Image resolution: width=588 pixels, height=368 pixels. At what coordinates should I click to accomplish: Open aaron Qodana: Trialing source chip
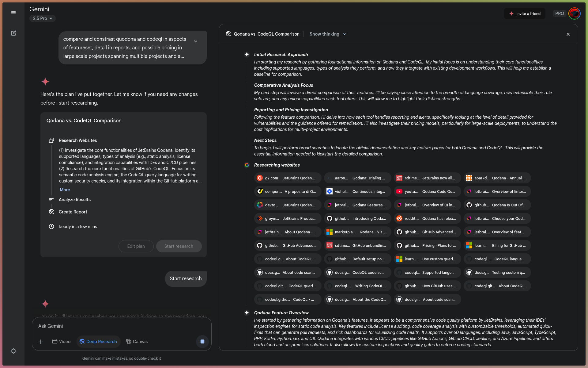(357, 178)
